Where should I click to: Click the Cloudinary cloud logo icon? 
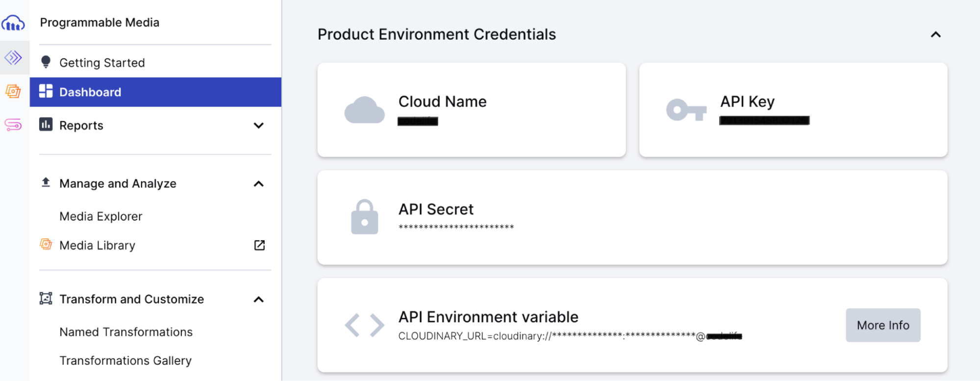click(x=13, y=23)
